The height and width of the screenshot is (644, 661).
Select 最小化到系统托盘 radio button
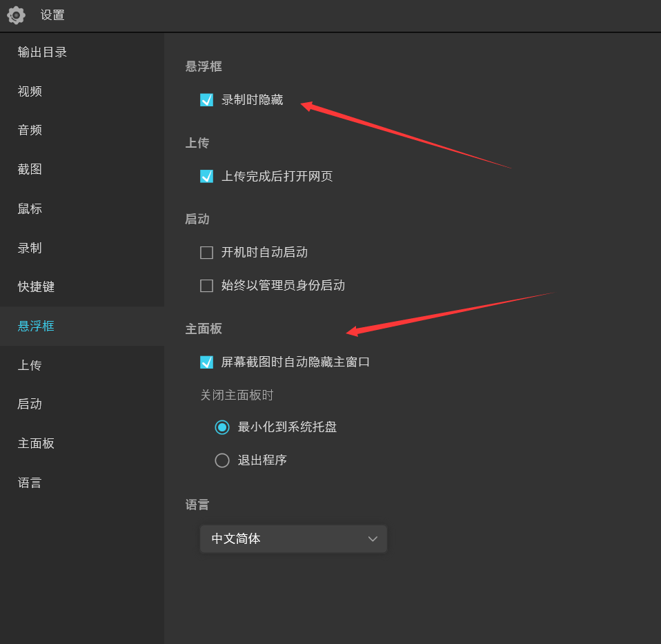[222, 427]
